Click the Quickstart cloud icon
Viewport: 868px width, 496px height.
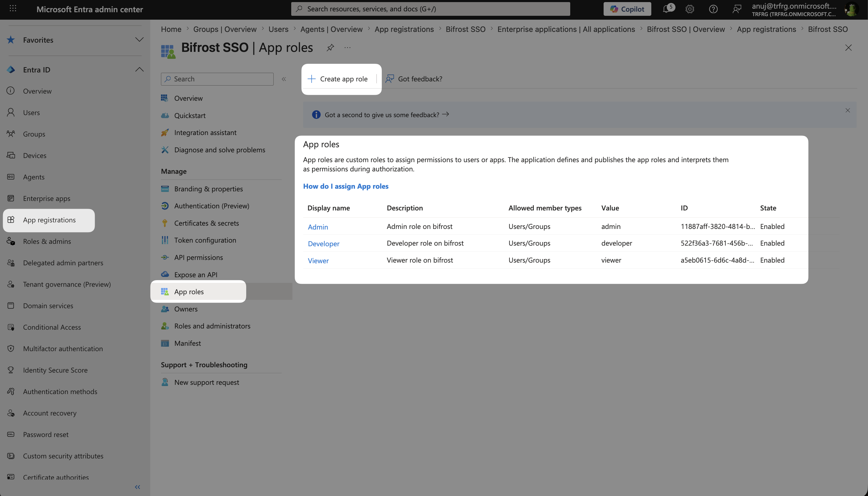tap(165, 115)
